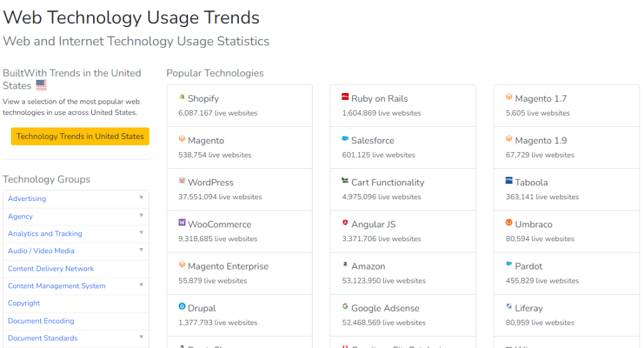The height and width of the screenshot is (348, 644).
Task: Click the Taboola blue icon
Action: pyautogui.click(x=509, y=180)
